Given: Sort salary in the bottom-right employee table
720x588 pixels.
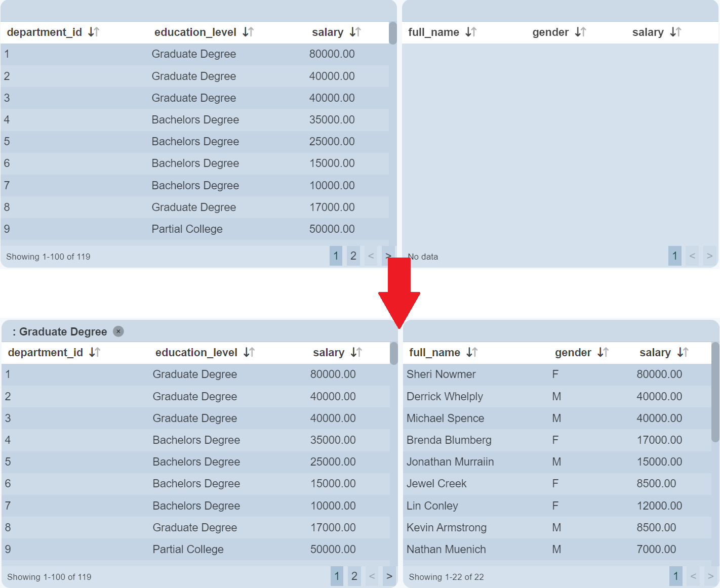Looking at the screenshot, I should tap(683, 353).
